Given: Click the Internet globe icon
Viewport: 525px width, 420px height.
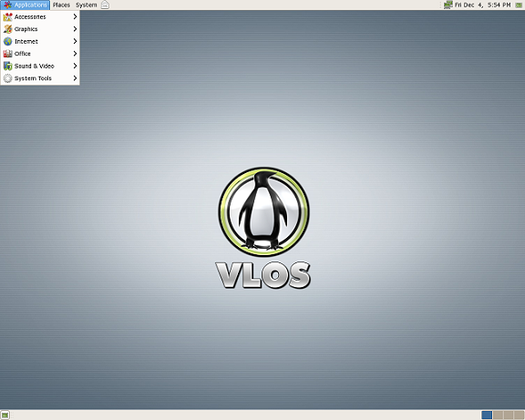Looking at the screenshot, I should [x=7, y=42].
